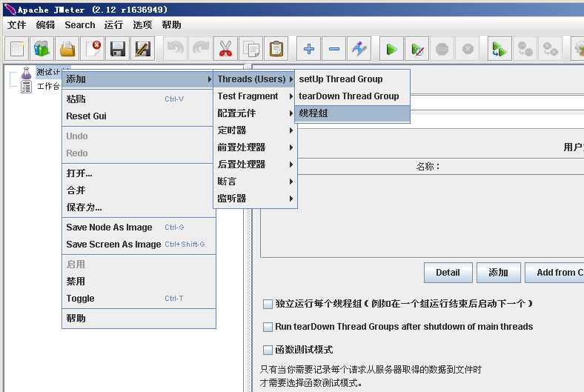The width and height of the screenshot is (584, 392).
Task: Click the Save As pencil-disk icon
Action: pos(142,49)
